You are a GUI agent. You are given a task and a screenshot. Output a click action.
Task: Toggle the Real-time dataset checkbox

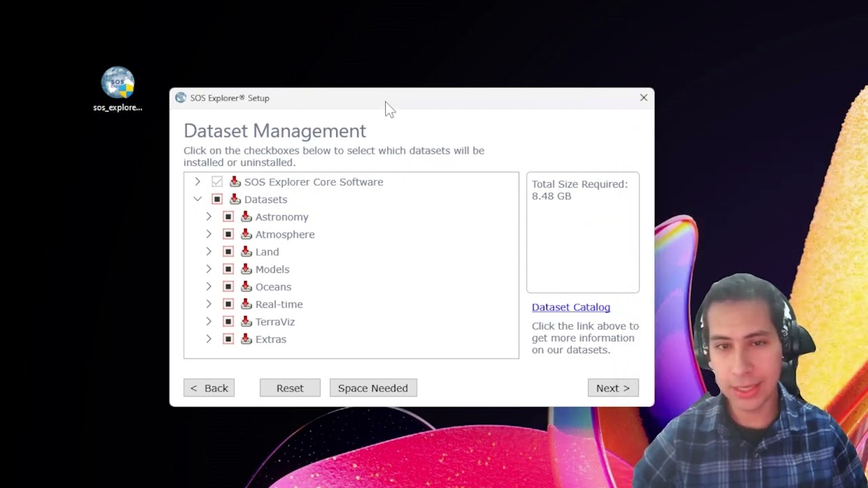coord(229,305)
